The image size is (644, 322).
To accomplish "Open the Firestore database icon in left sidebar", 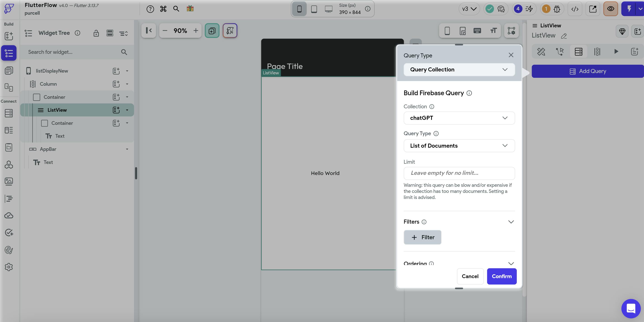I will click(9, 113).
